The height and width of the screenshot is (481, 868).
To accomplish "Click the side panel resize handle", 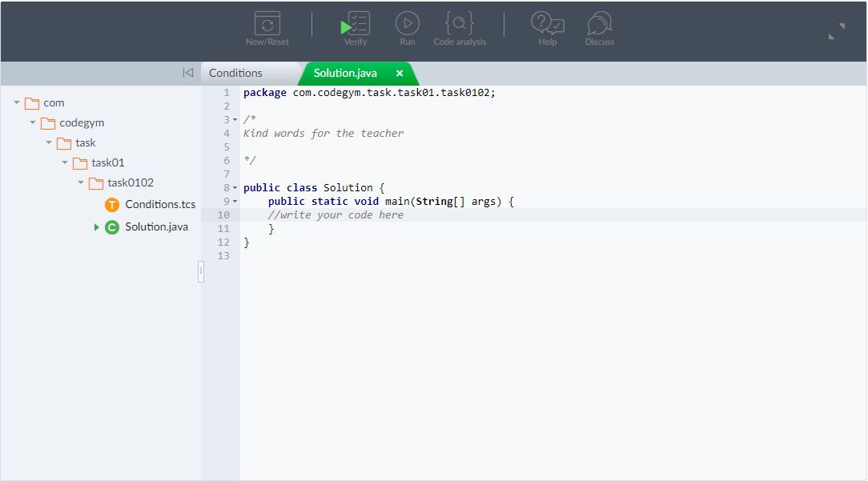I will tap(201, 272).
